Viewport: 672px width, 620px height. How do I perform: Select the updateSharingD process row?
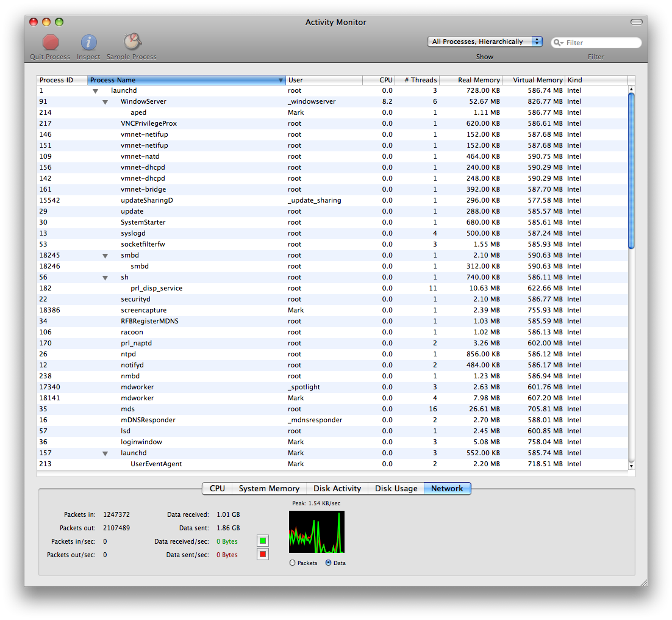[332, 200]
